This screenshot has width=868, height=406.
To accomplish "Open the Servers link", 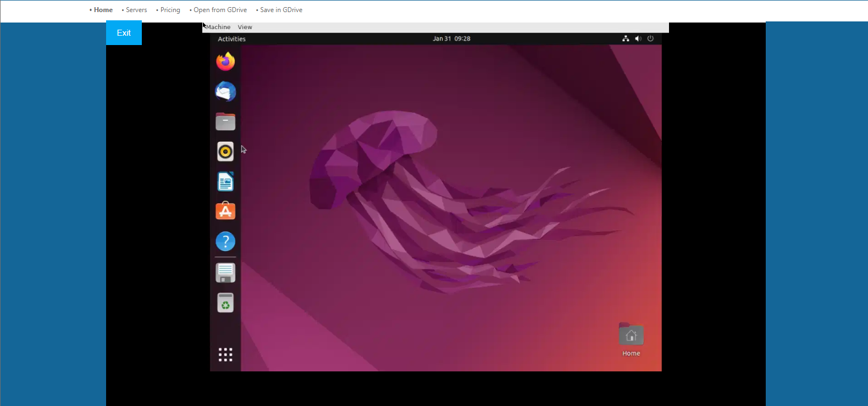I will point(136,10).
